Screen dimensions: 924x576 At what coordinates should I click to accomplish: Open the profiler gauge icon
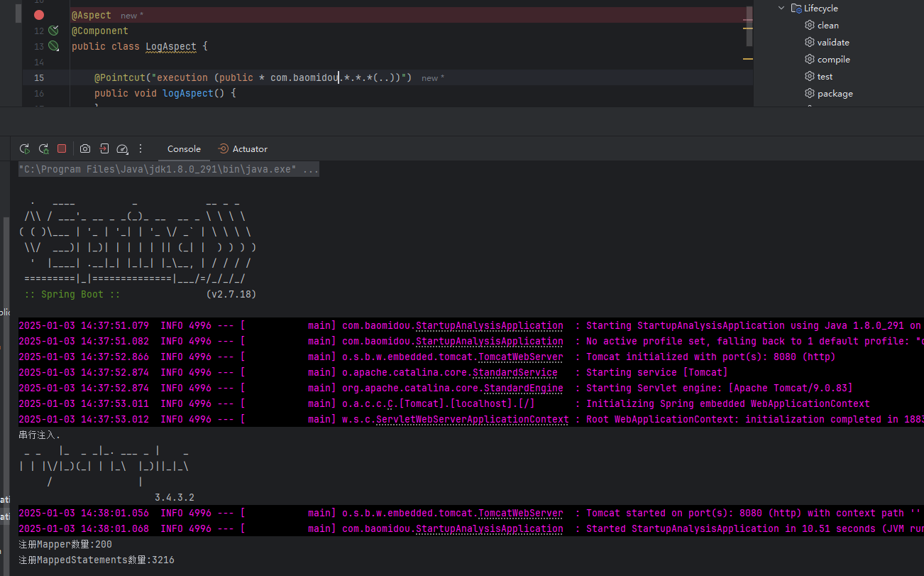pos(122,148)
